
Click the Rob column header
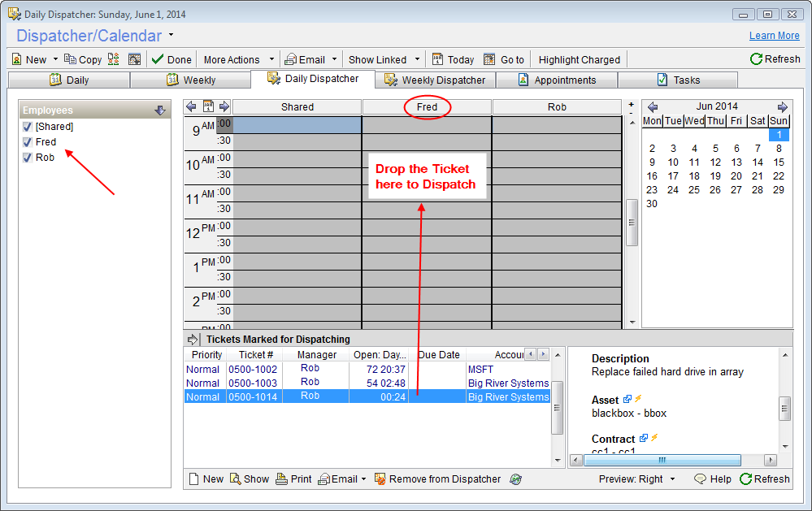coord(557,106)
